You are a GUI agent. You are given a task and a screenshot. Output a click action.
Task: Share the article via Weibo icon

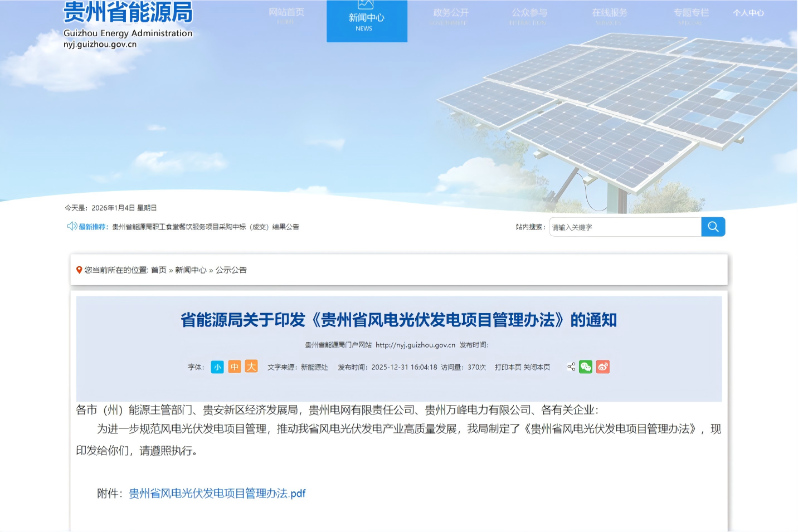tap(603, 367)
